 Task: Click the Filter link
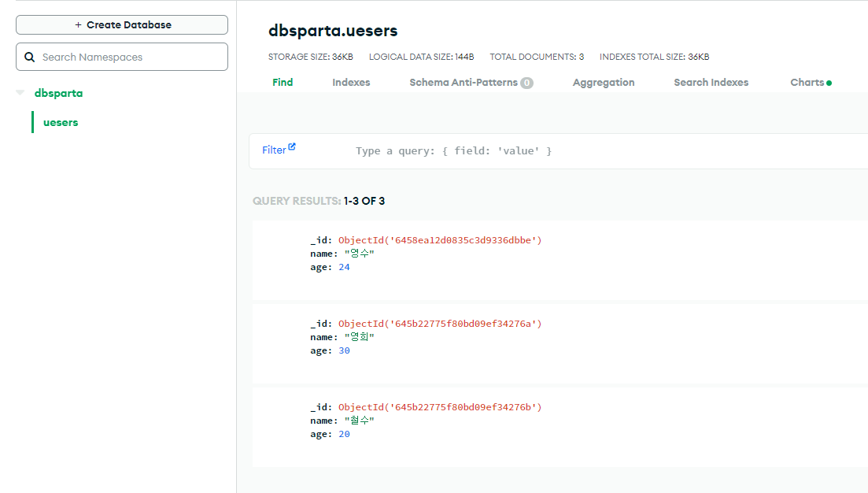274,150
